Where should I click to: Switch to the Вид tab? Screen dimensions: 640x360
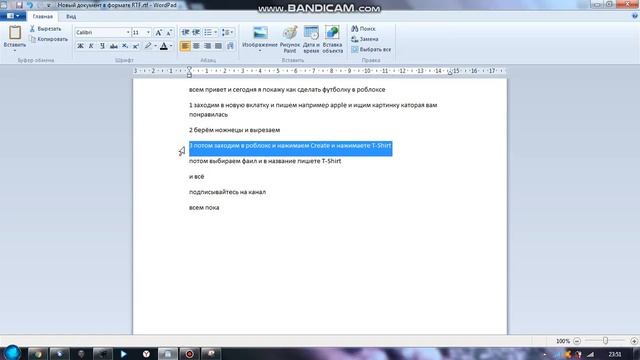[71, 16]
